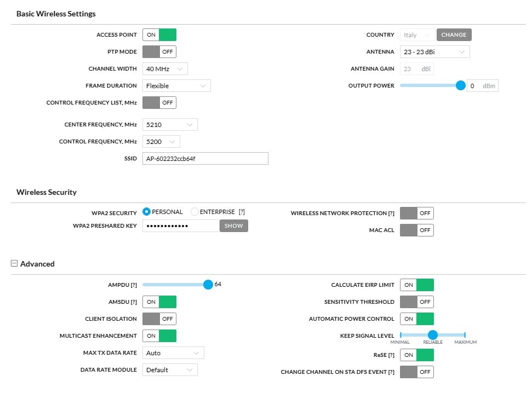This screenshot has width=532, height=393.
Task: Collapse the Advanced section minus icon
Action: [x=14, y=263]
